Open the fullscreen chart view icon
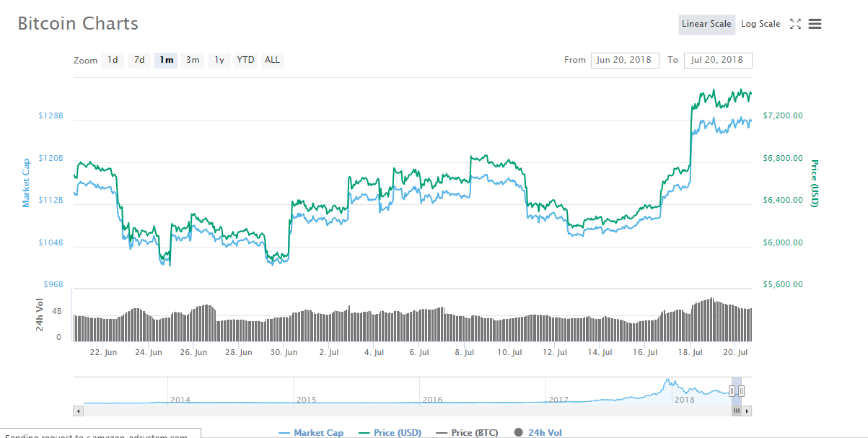 coord(795,24)
